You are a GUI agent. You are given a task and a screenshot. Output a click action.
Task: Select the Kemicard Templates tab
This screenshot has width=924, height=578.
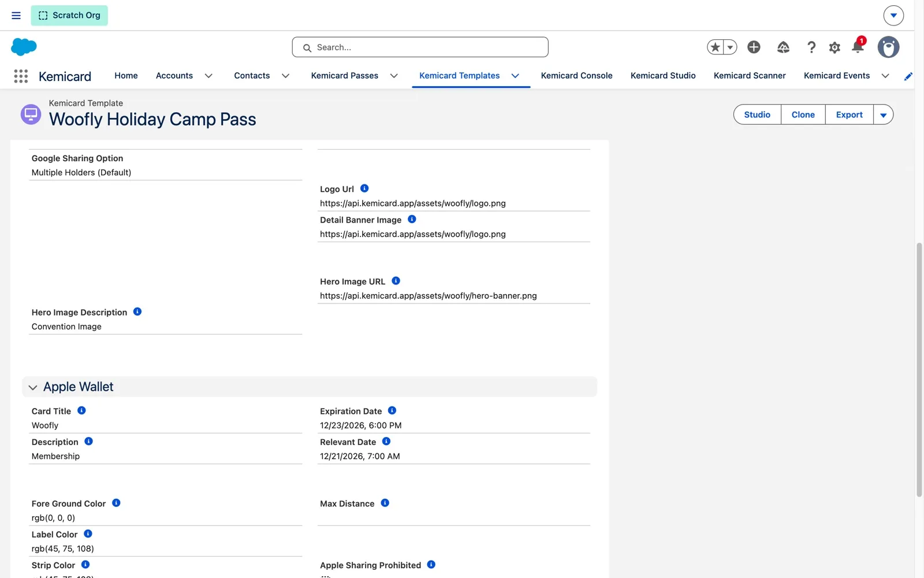coord(460,76)
